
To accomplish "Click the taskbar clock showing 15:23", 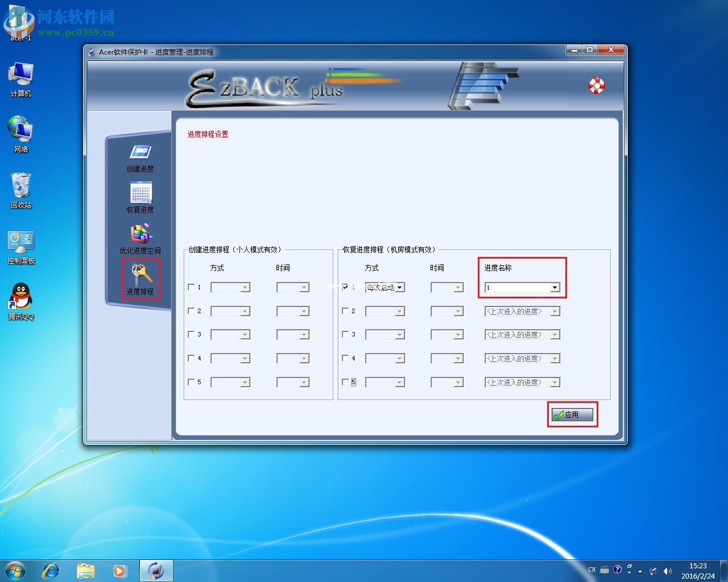I will pos(698,571).
